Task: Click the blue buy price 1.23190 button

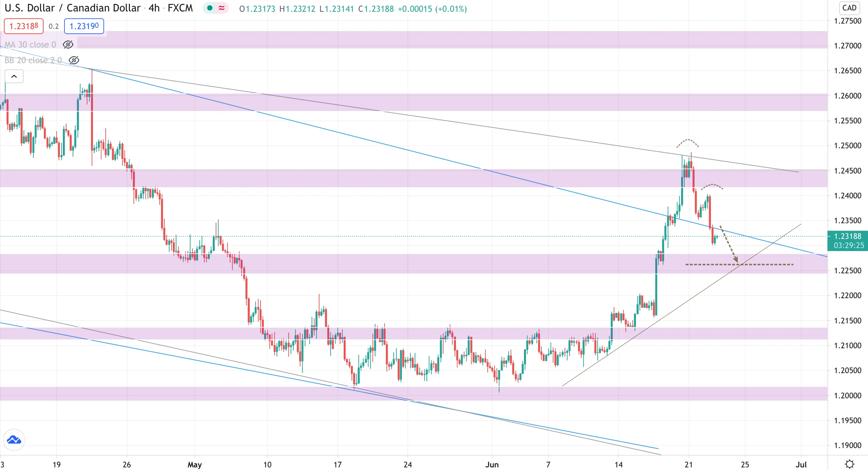Action: point(84,26)
